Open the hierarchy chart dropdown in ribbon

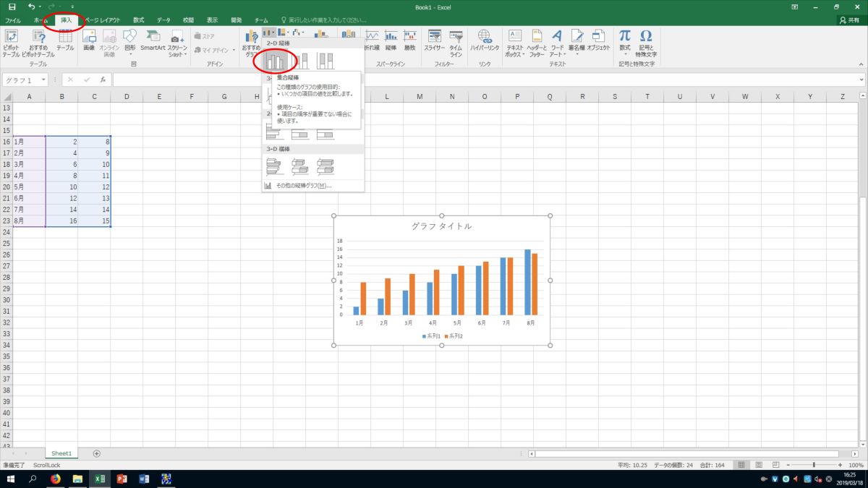coord(284,33)
